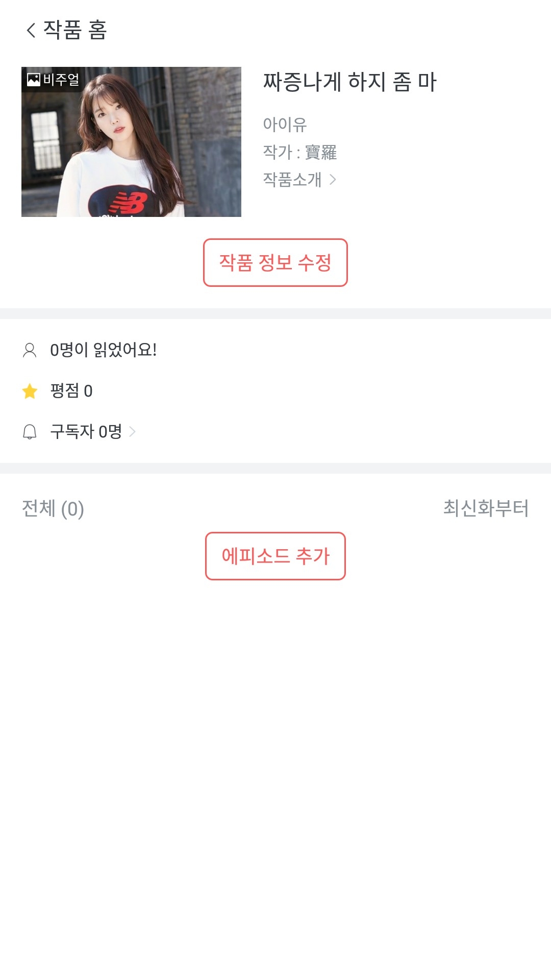Select the title 짜증나게 하지 좀 마
551x980 pixels.
pyautogui.click(x=349, y=82)
